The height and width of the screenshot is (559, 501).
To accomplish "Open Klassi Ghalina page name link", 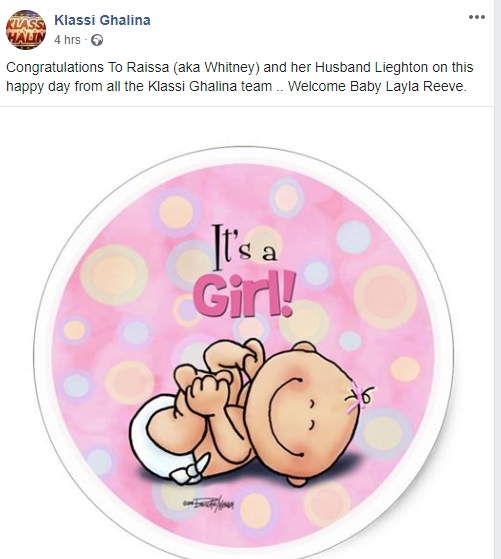I will coord(102,20).
